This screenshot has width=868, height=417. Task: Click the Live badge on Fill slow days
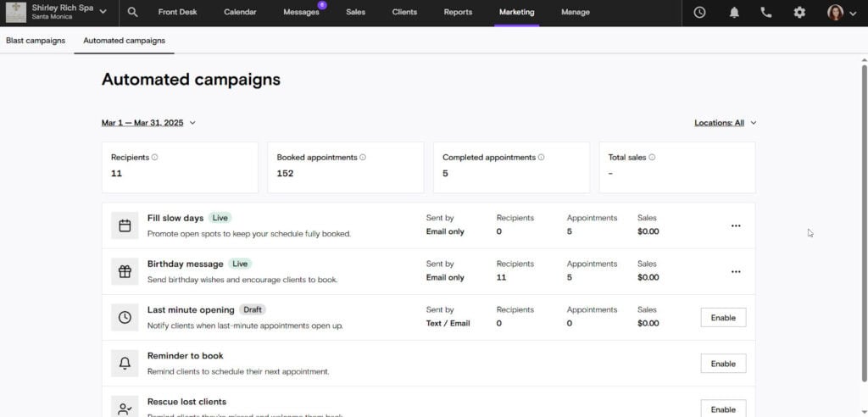[220, 218]
